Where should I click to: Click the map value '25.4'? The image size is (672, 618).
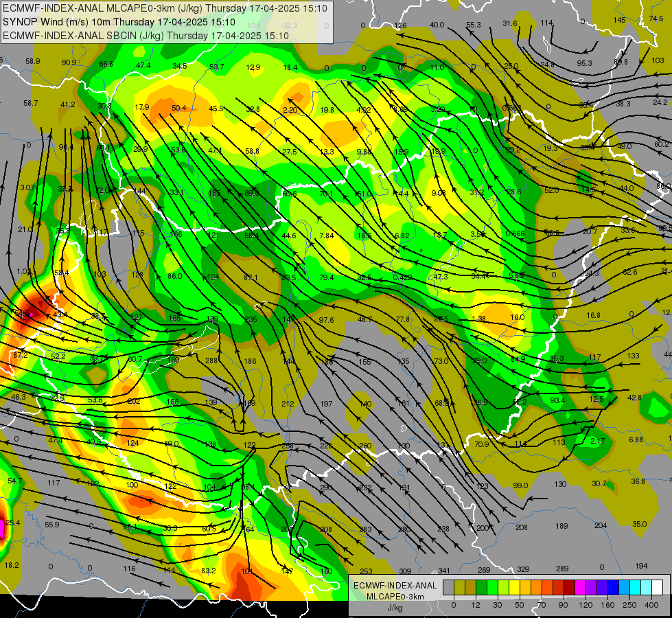click(x=13, y=523)
